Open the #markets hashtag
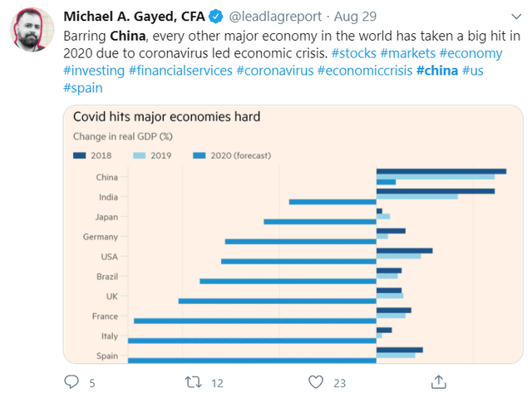The width and height of the screenshot is (532, 393). click(x=408, y=53)
